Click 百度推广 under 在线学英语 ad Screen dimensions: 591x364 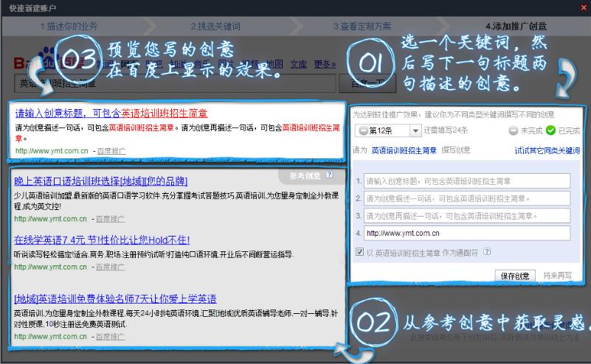tap(110, 267)
